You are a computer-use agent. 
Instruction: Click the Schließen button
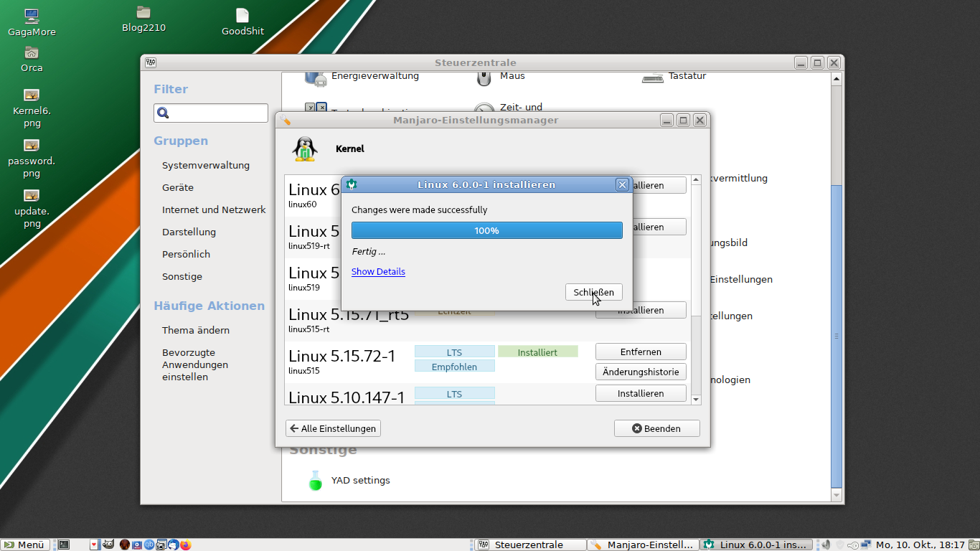(x=594, y=292)
